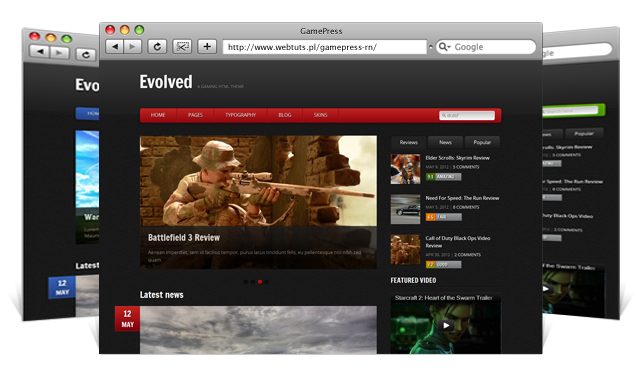Switch to the News sidebar tab
Screen dimensions: 640x375
click(x=445, y=142)
